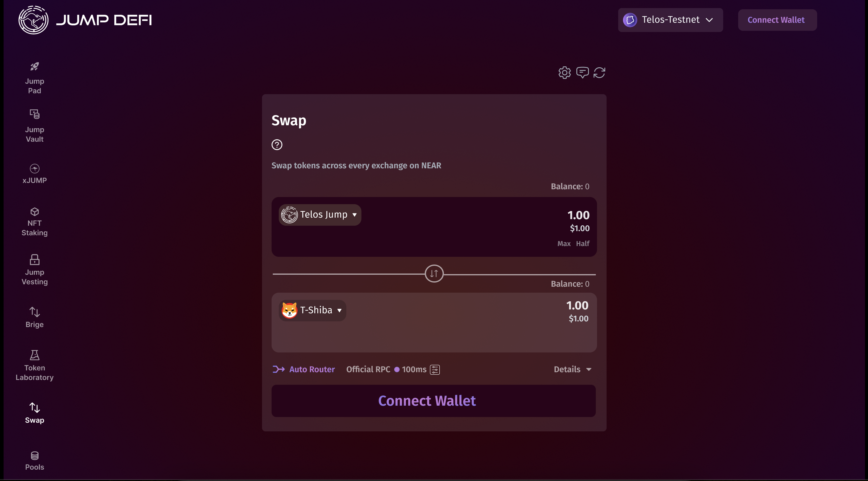The image size is (868, 481).
Task: Expand the swap Details section
Action: [572, 369]
